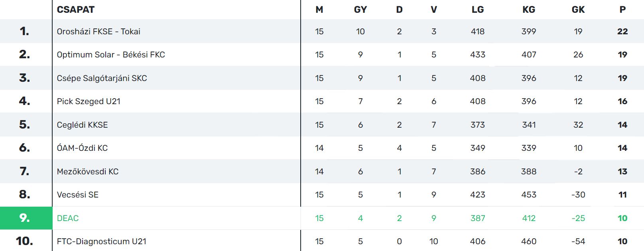
Task: Sort by the P points header
Action: tap(622, 10)
